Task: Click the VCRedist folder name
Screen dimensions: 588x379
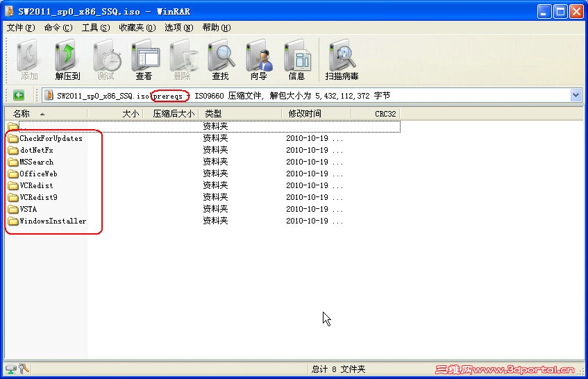Action: [36, 185]
